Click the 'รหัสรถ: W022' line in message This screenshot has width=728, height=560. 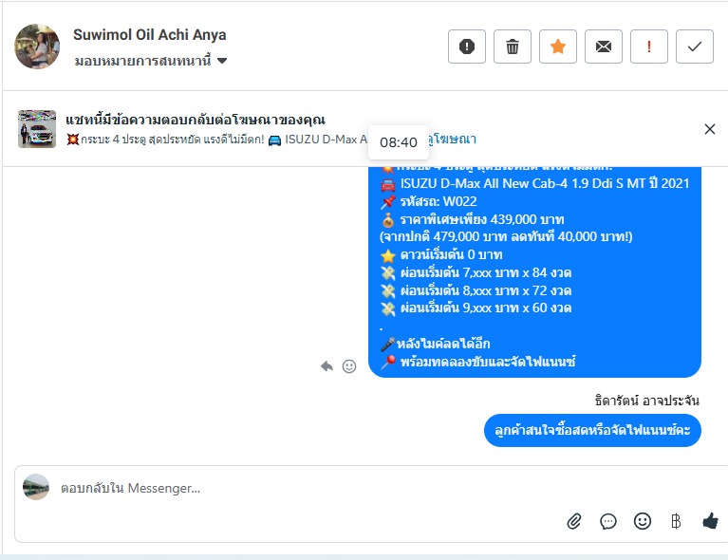coord(428,201)
